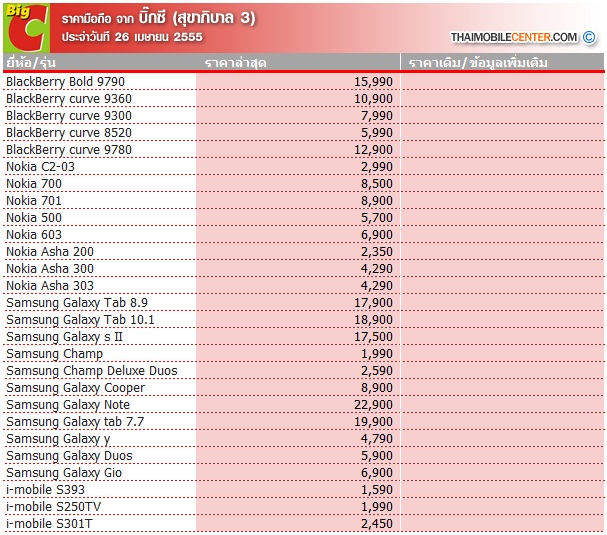Click the 6,900 price of Nokia 603
Viewport: 607px width, 535px height.
click(x=377, y=235)
